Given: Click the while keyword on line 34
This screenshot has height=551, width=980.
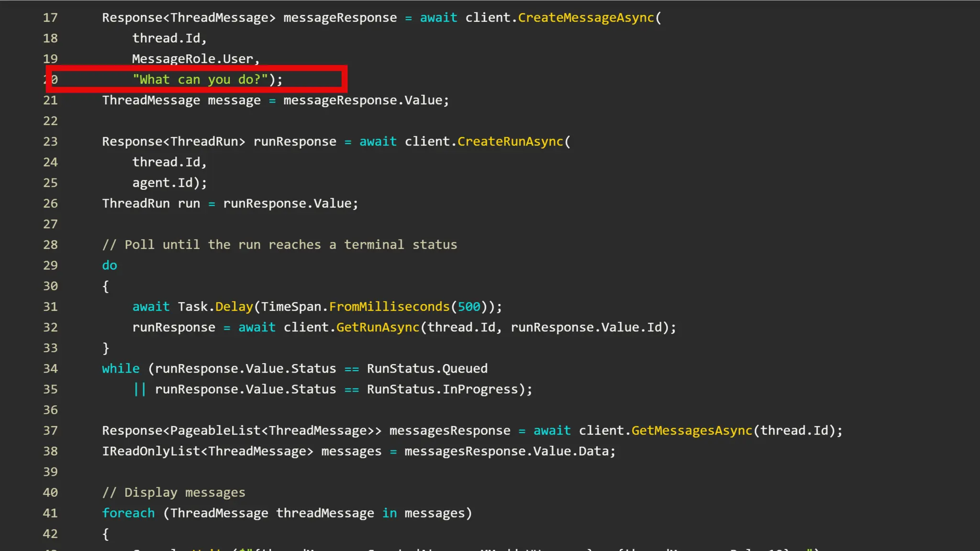Looking at the screenshot, I should [121, 369].
